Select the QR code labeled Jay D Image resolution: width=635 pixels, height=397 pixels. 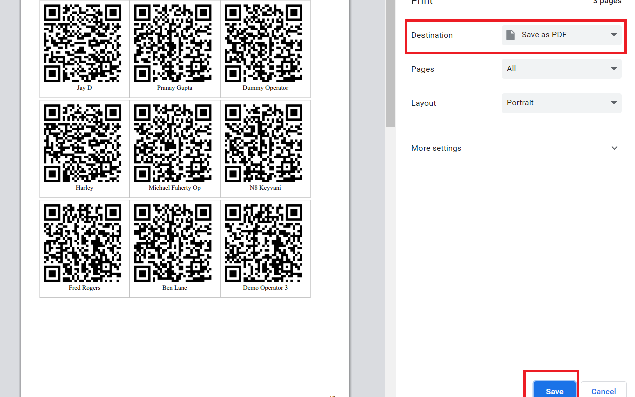82,43
